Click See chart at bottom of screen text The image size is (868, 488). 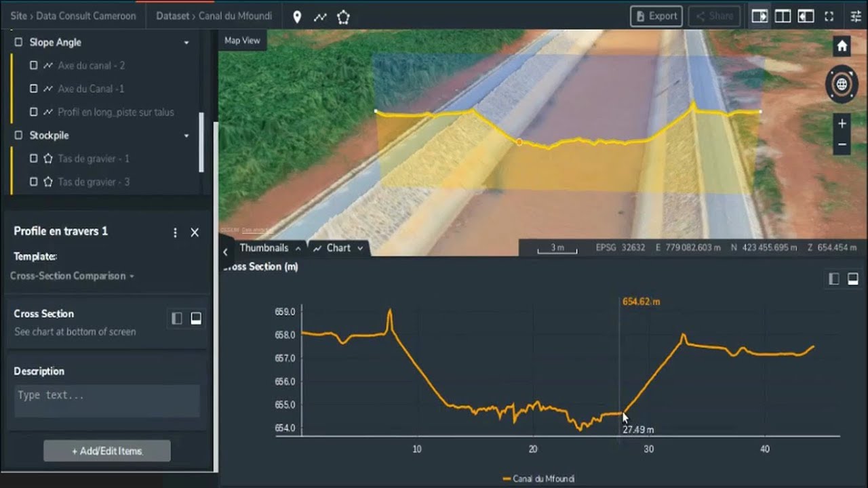pyautogui.click(x=75, y=331)
